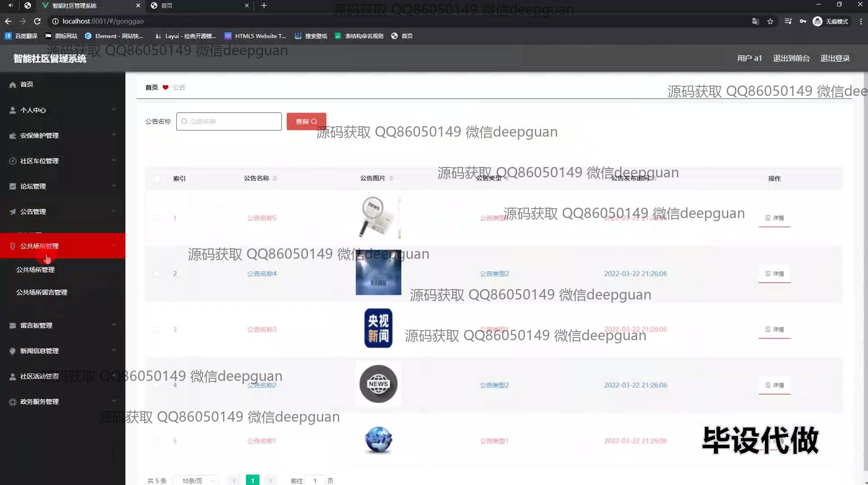Click the browser back arrow
Screen dimensions: 868x485
tap(8, 21)
